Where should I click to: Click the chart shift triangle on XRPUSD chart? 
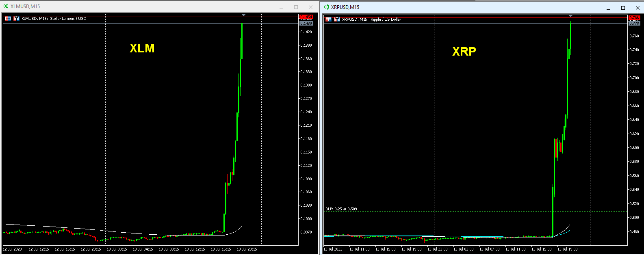click(x=570, y=16)
